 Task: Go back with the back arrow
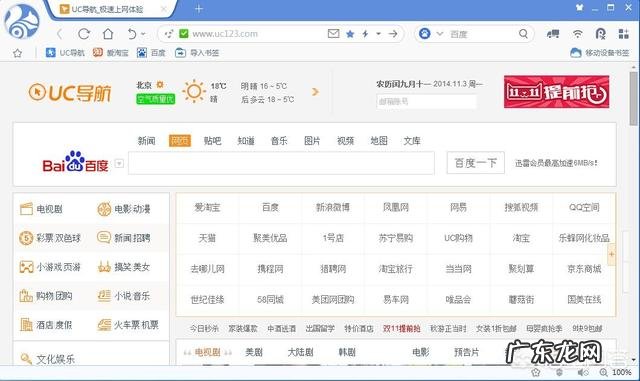(60, 34)
